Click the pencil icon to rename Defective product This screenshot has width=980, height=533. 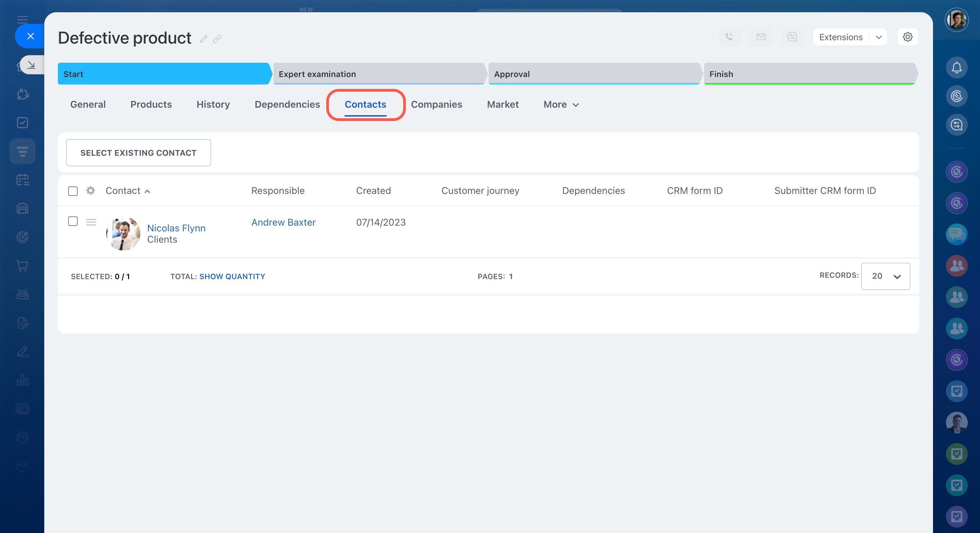click(204, 39)
